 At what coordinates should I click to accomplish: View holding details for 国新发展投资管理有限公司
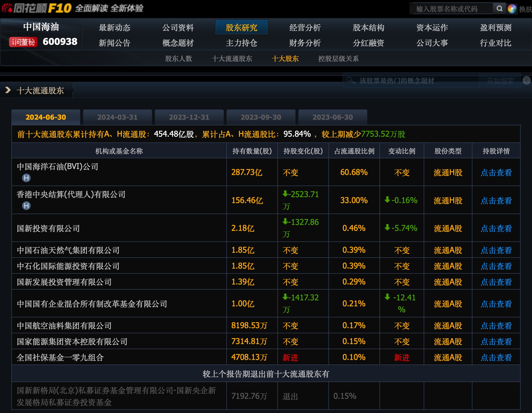(x=496, y=282)
